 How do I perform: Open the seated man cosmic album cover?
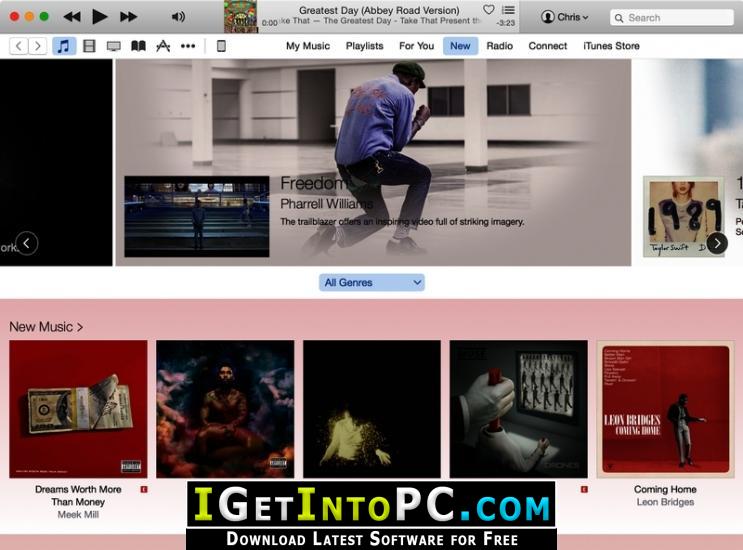pyautogui.click(x=225, y=409)
